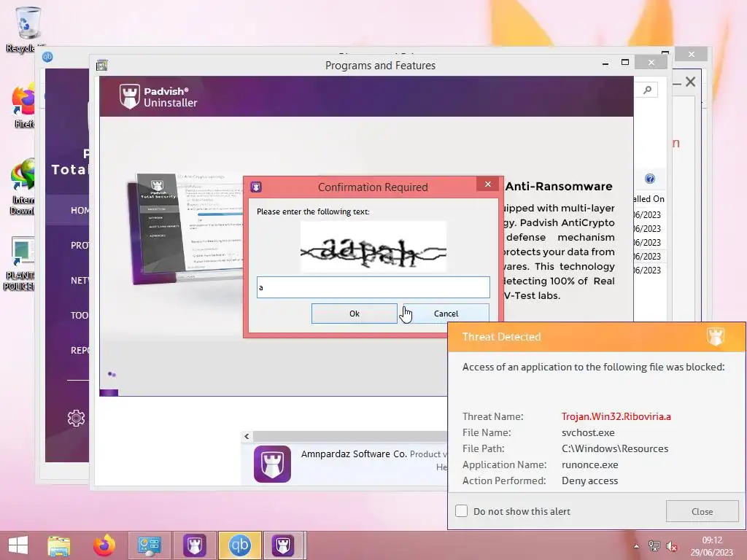This screenshot has height=560, width=747.
Task: Open Recycle Bin desktop icon
Action: point(28,28)
